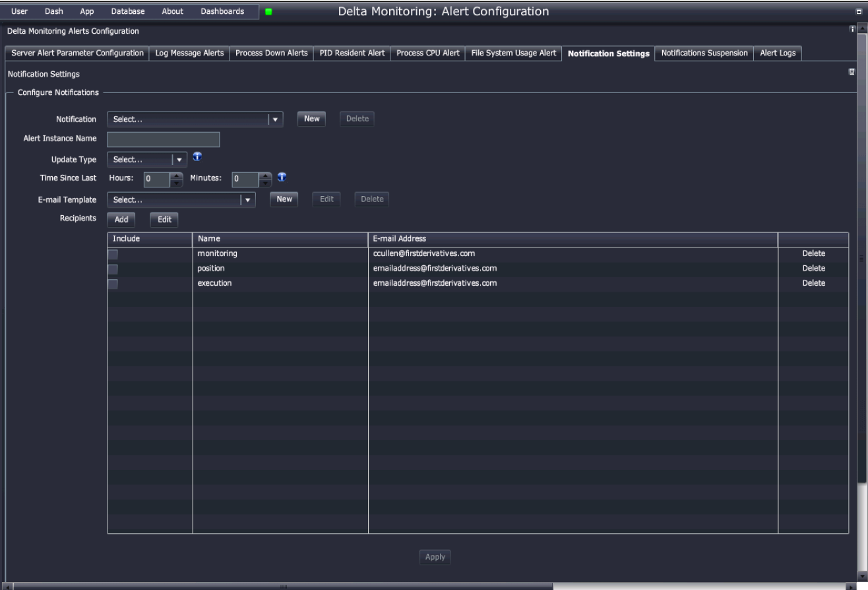Click the Edit recipients button
This screenshot has height=590, width=868.
pyautogui.click(x=164, y=220)
